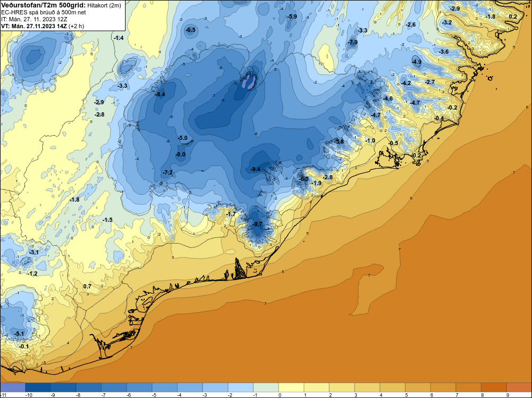Pick the -1.5 temperature label
This screenshot has width=532, height=398.
[107, 220]
